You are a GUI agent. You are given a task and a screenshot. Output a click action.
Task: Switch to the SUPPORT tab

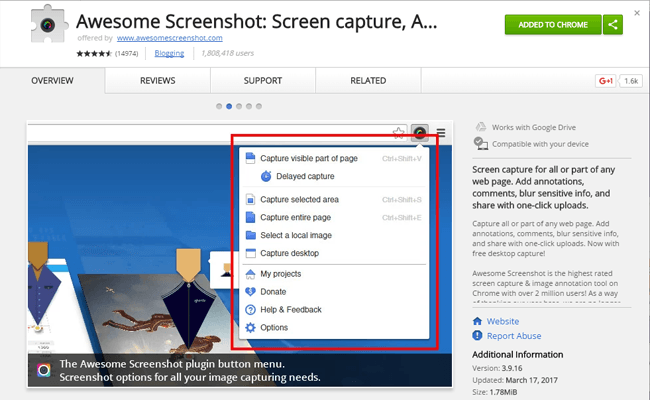tap(263, 80)
